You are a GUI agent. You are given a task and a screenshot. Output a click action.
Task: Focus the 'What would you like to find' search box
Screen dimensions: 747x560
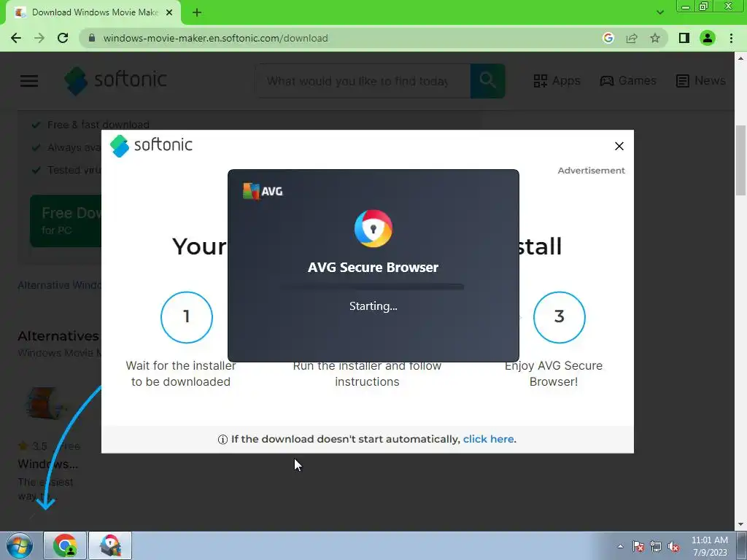pyautogui.click(x=363, y=81)
